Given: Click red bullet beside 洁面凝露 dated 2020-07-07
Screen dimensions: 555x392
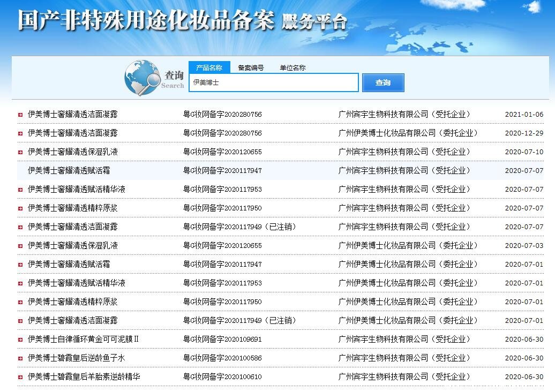Looking at the screenshot, I should (x=20, y=227).
